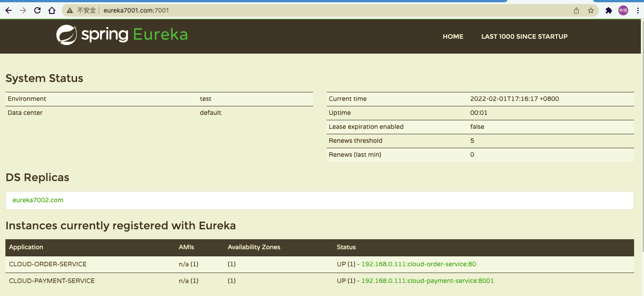Click the Data center label
Viewport: 644px width, 296px height.
click(25, 113)
